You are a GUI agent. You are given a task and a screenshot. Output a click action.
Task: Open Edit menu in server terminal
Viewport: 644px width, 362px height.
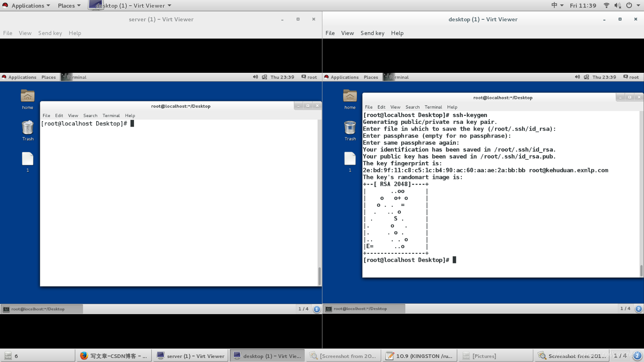pyautogui.click(x=59, y=115)
